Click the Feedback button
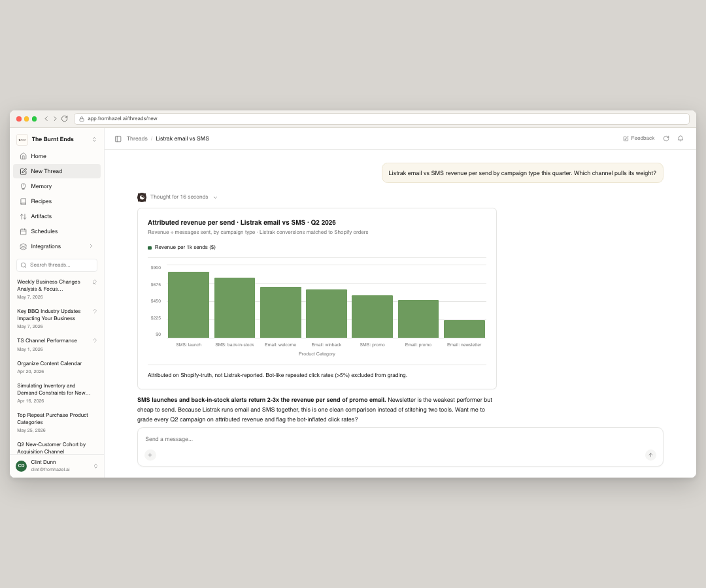The width and height of the screenshot is (706, 588). coord(639,138)
